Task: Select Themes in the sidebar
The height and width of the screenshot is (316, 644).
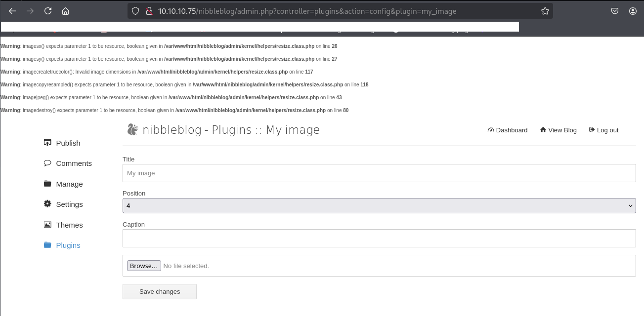Action: 69,225
